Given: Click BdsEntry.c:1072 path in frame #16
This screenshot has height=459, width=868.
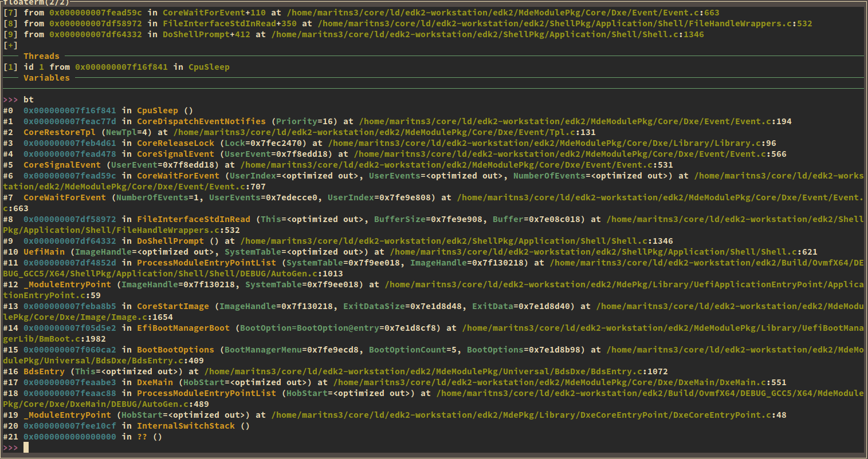Looking at the screenshot, I should tap(436, 371).
